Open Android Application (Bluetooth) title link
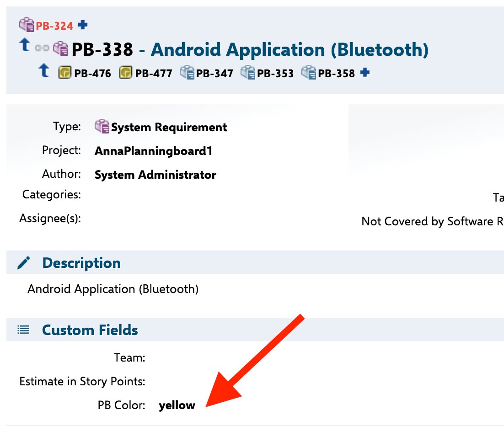504x426 pixels. [x=290, y=50]
